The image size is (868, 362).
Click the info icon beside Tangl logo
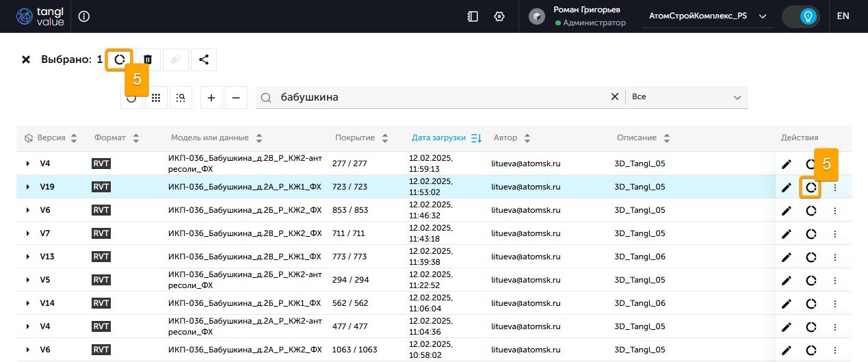(84, 16)
